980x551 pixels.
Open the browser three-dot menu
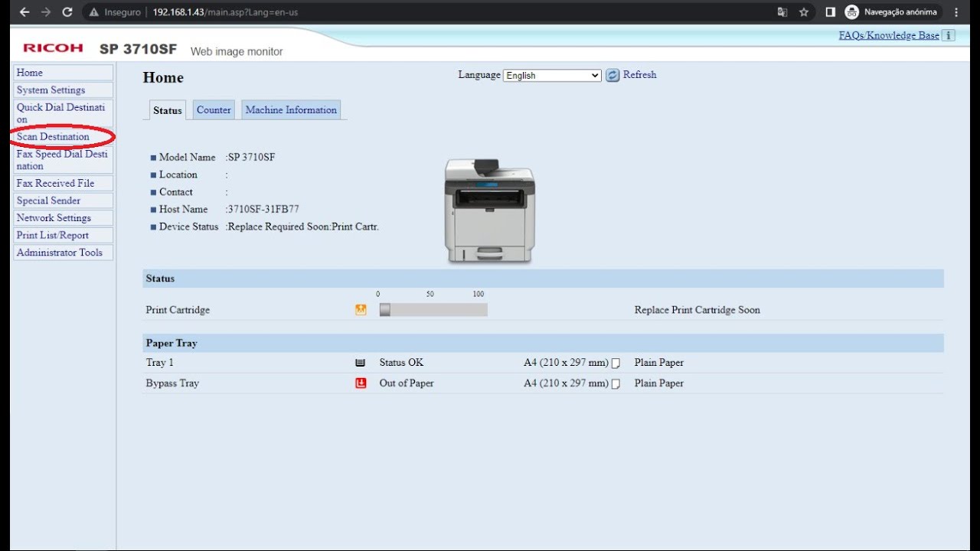tap(957, 12)
